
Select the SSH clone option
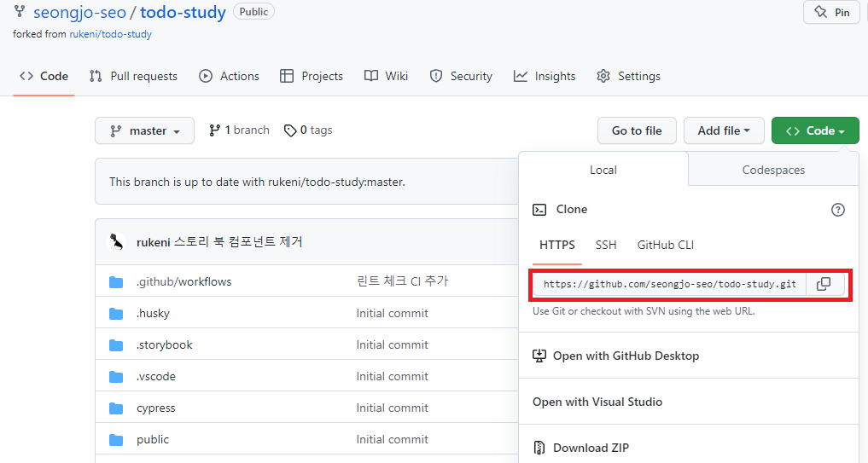[x=606, y=245]
